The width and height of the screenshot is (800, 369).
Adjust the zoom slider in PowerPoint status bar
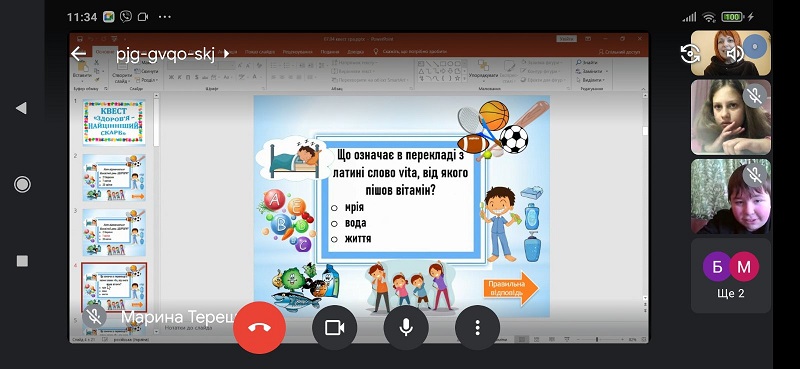(597, 339)
